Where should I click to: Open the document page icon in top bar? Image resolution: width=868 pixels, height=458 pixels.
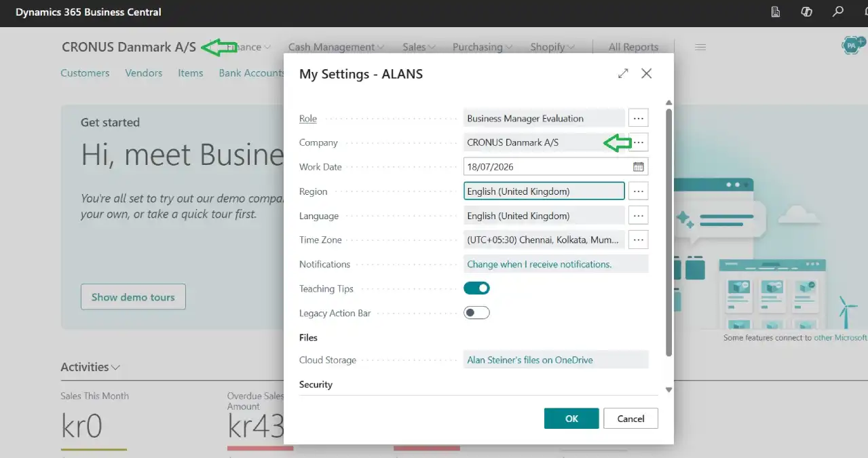[x=776, y=12]
